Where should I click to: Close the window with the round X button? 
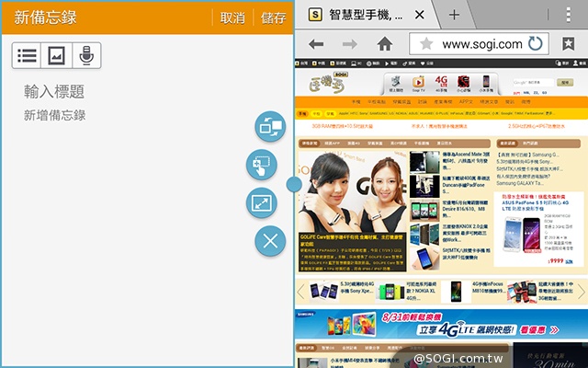tap(270, 241)
